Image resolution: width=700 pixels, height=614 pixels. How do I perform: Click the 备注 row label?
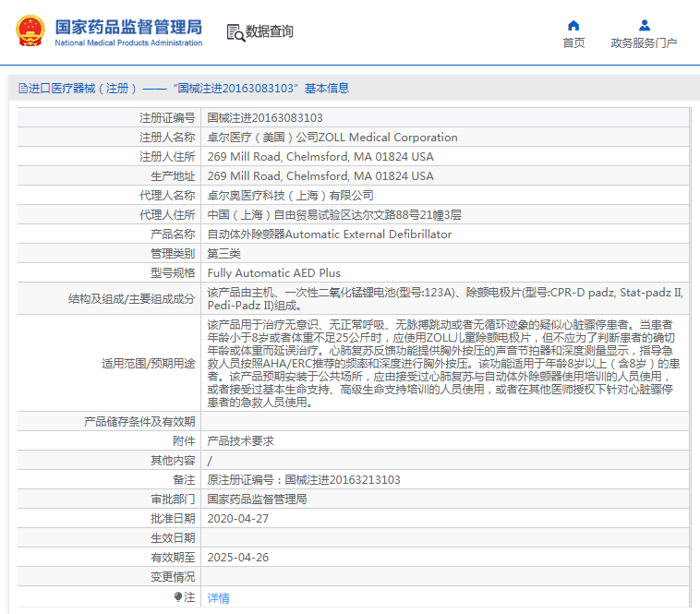point(185,480)
